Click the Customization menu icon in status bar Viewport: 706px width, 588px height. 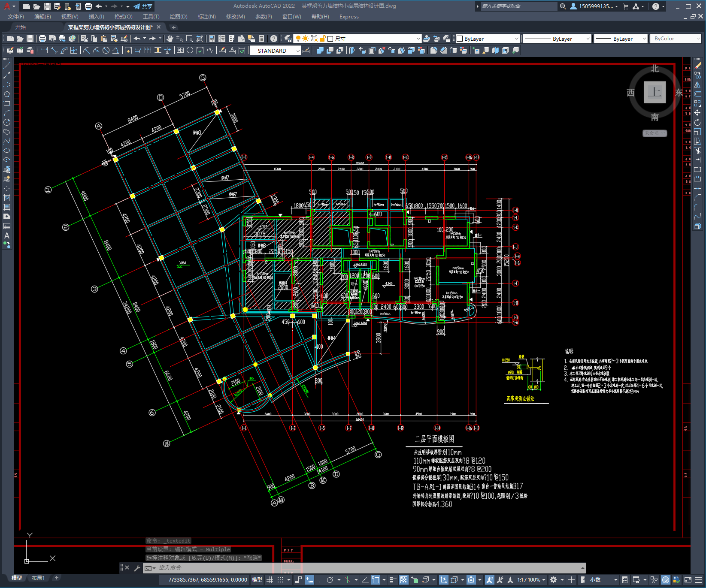click(x=699, y=580)
